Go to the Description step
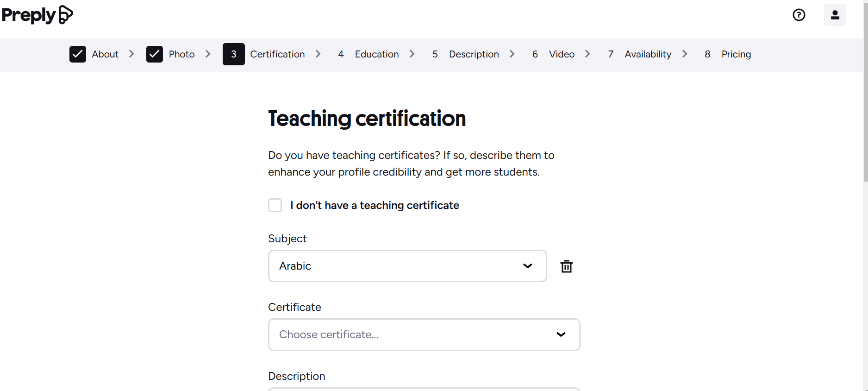The image size is (868, 391). tap(474, 54)
